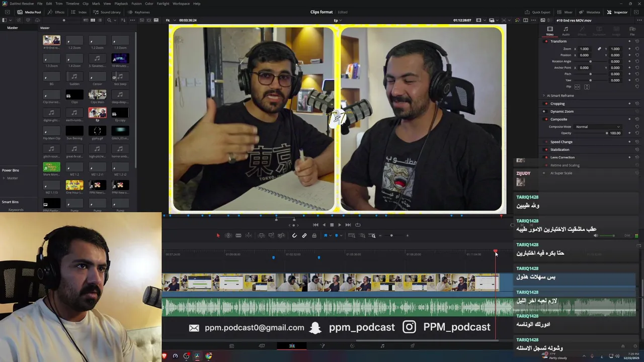Toggle the Stabilization enable switch
The height and width of the screenshot is (362, 644).
click(546, 149)
